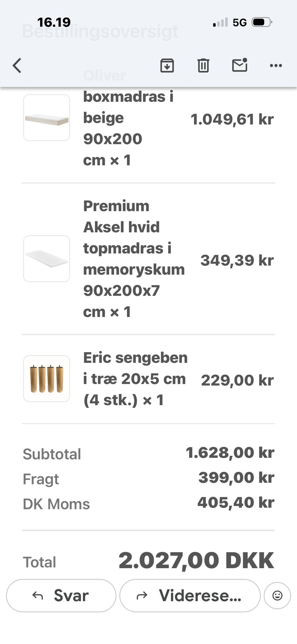Tap the 5G signal indicator

click(x=240, y=23)
